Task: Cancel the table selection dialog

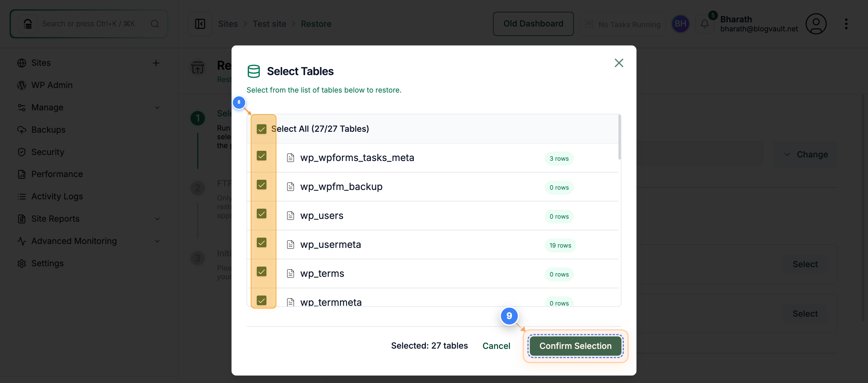Action: pyautogui.click(x=496, y=346)
